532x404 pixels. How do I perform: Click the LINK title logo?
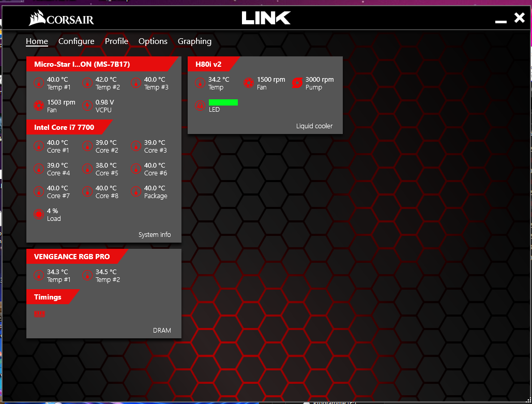[x=266, y=18]
